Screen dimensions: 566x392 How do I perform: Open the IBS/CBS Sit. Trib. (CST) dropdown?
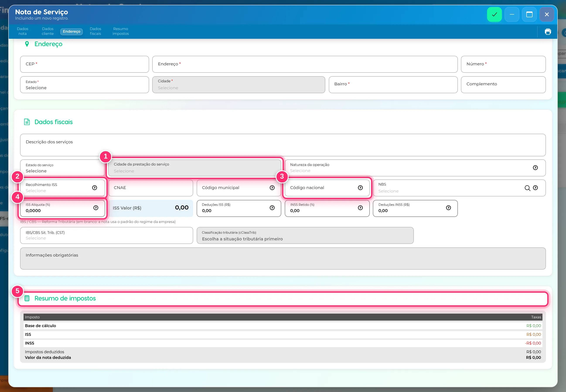(106, 236)
